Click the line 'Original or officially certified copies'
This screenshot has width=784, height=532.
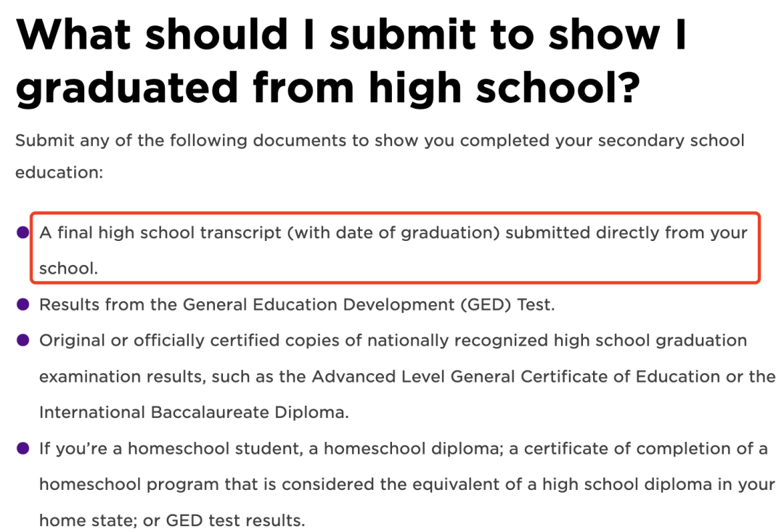[200, 340]
